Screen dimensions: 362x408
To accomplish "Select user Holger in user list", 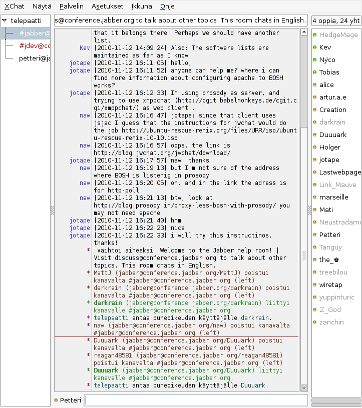I will pyautogui.click(x=330, y=147).
